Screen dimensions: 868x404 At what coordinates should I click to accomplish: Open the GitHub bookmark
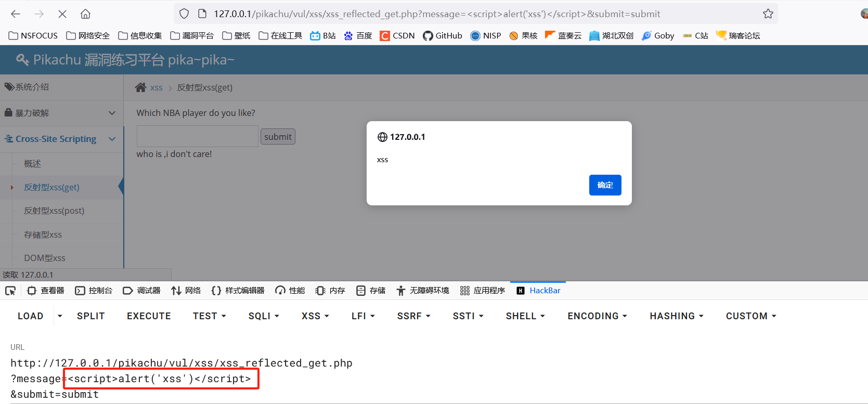[x=443, y=35]
